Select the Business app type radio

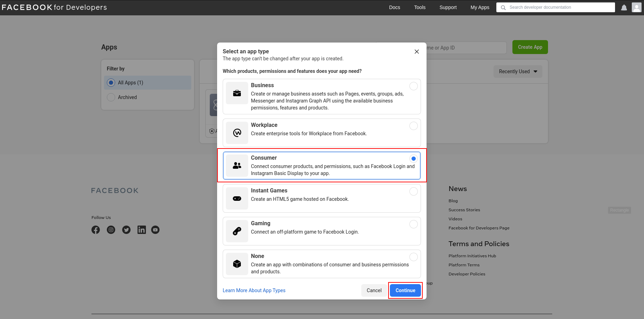click(413, 86)
